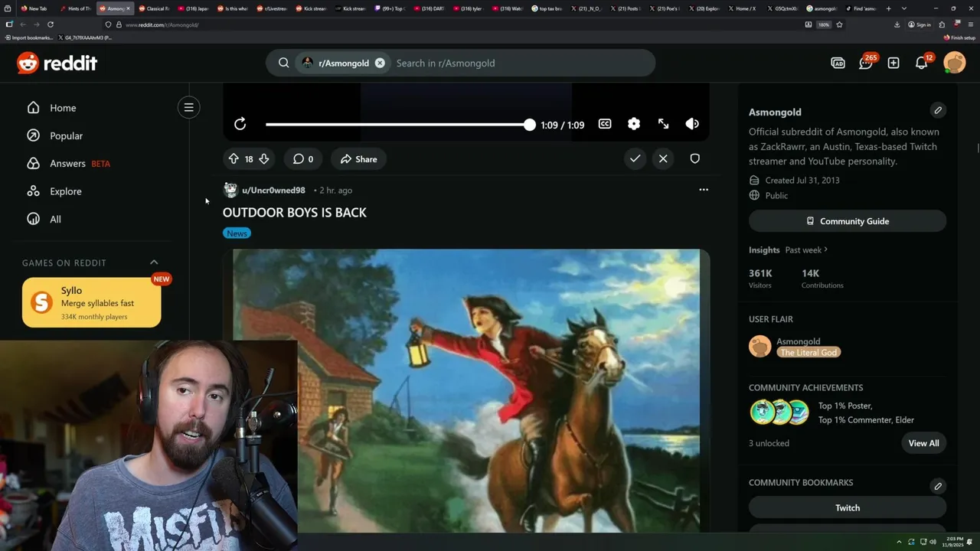This screenshot has height=551, width=980.
Task: Replay the video with the restart icon
Action: [x=240, y=124]
